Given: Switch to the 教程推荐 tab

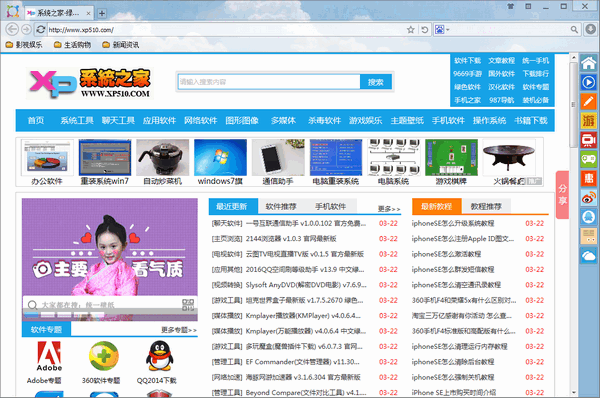Looking at the screenshot, I should point(486,207).
